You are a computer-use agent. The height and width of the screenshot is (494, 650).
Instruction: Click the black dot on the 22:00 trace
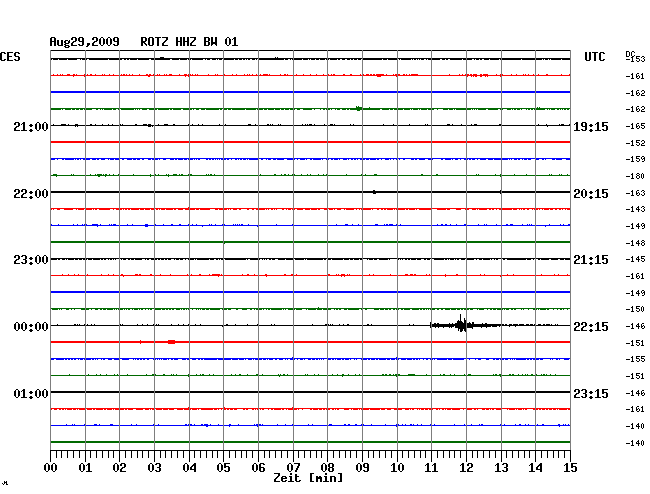[x=374, y=192]
